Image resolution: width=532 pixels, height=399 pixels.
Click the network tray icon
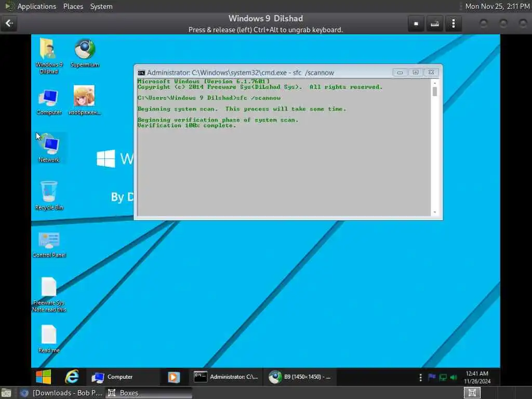point(443,377)
